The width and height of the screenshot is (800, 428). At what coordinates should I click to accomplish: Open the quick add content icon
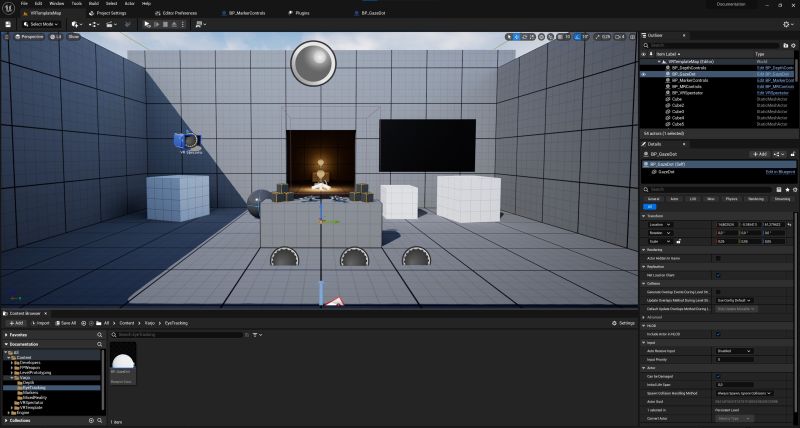[77, 24]
